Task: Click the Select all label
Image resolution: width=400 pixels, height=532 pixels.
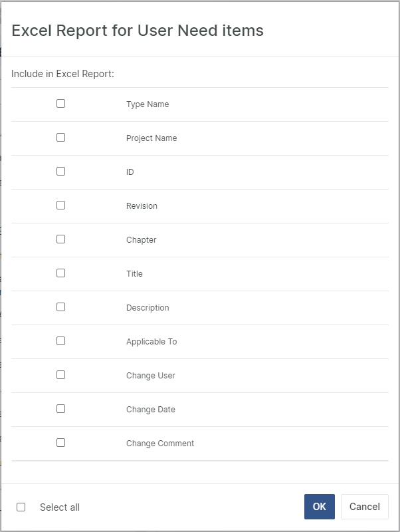Action: 60,507
